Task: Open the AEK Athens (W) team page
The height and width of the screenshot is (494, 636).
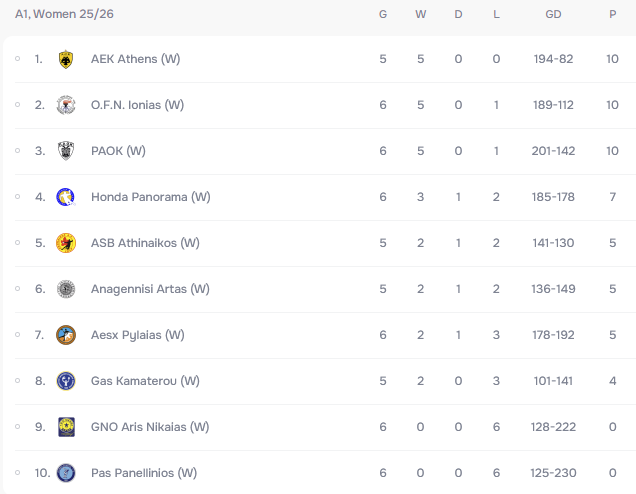Action: [x=135, y=59]
